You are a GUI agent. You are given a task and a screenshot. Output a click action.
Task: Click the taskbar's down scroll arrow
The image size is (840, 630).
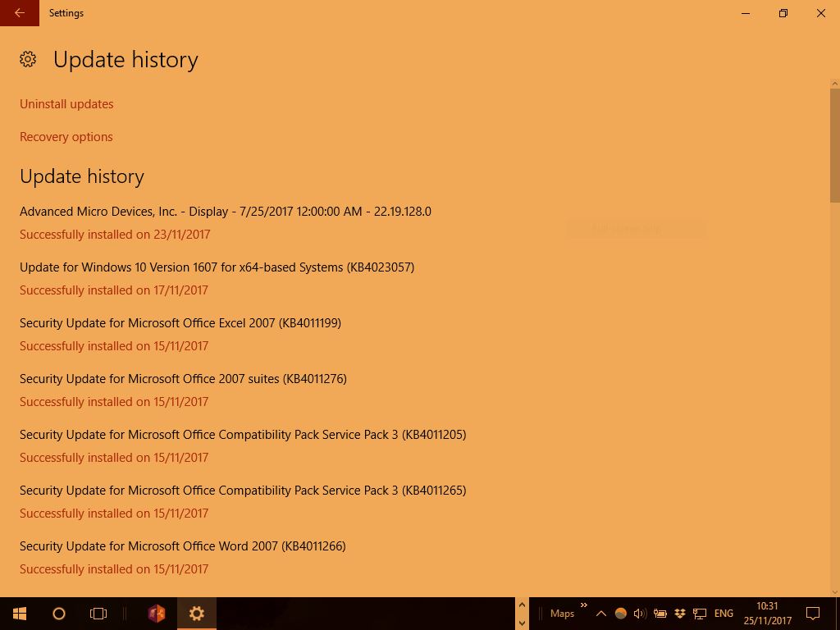522,623
